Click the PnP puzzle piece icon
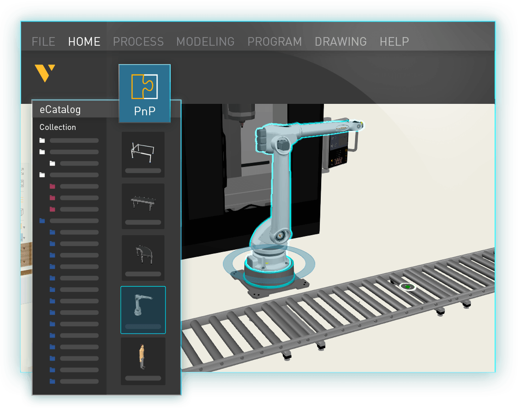This screenshot has width=518, height=420. (144, 86)
